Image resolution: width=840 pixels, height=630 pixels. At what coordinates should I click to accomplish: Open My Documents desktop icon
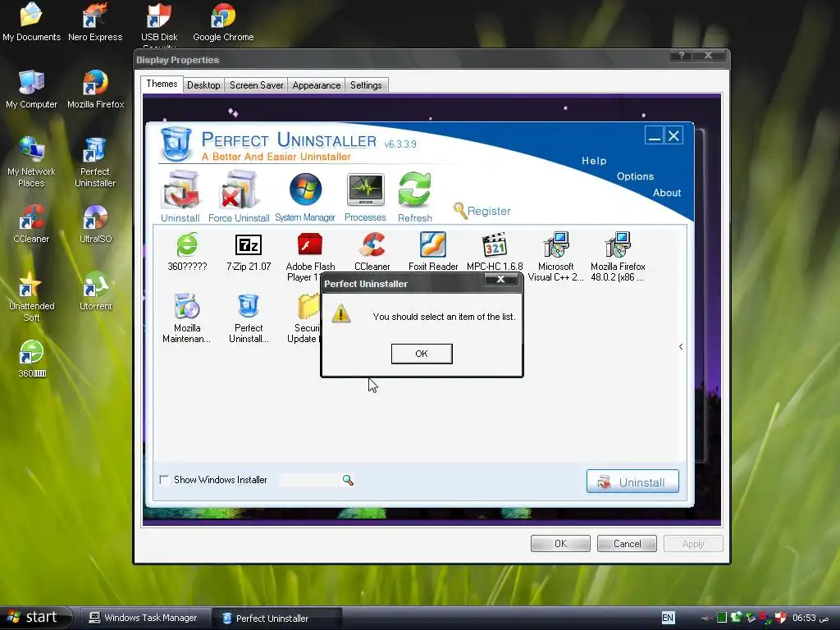32,22
